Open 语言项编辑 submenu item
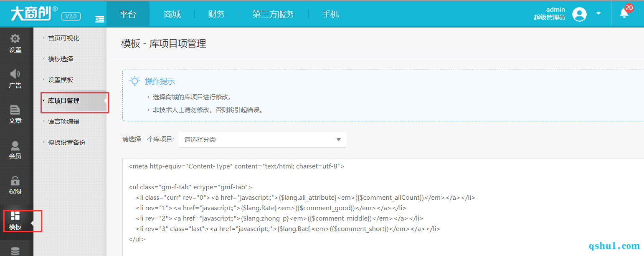The image size is (644, 256). pyautogui.click(x=63, y=121)
